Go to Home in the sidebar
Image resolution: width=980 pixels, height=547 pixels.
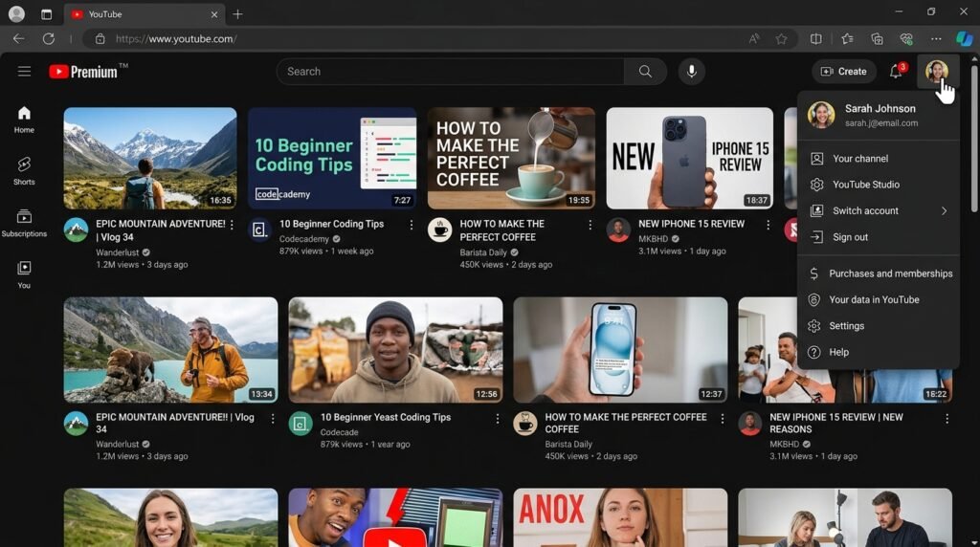click(24, 120)
